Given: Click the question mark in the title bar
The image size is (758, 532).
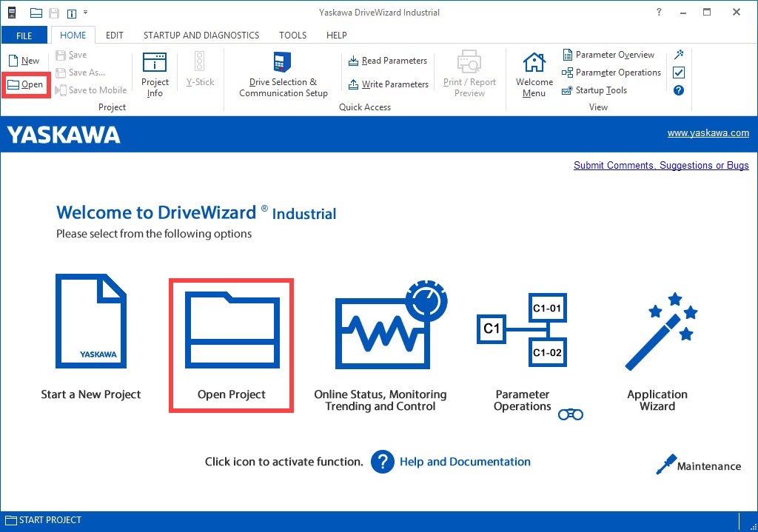Looking at the screenshot, I should tap(659, 12).
